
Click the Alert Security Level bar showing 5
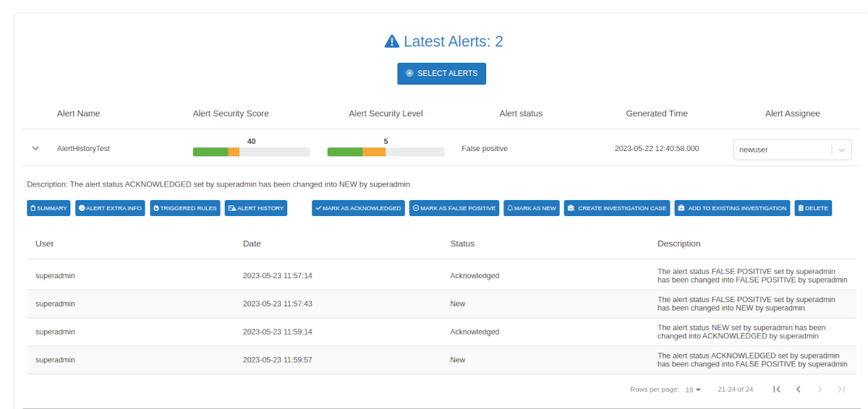click(x=386, y=152)
